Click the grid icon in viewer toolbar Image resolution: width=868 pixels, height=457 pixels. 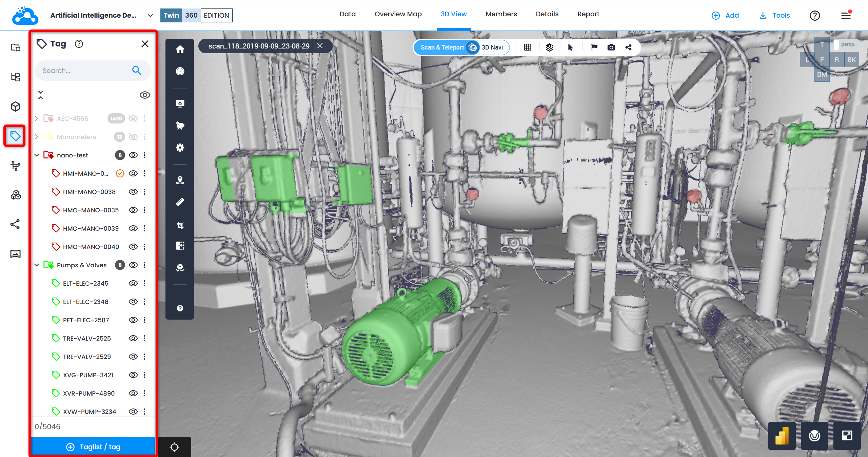(x=528, y=47)
